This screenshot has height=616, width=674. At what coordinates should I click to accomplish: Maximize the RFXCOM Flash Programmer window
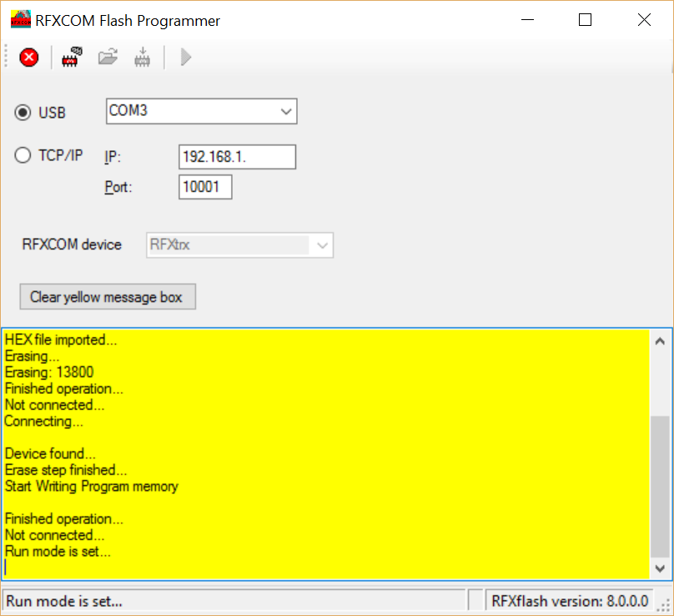point(585,20)
